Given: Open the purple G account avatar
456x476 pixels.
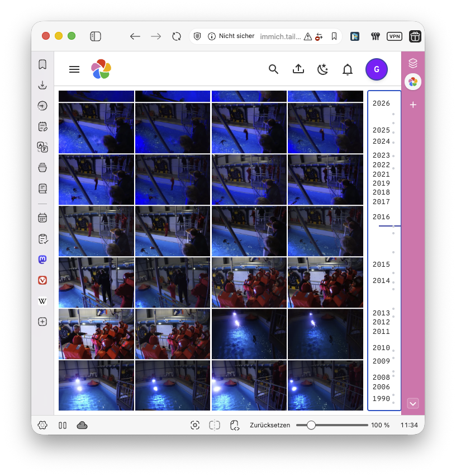Looking at the screenshot, I should [x=376, y=69].
